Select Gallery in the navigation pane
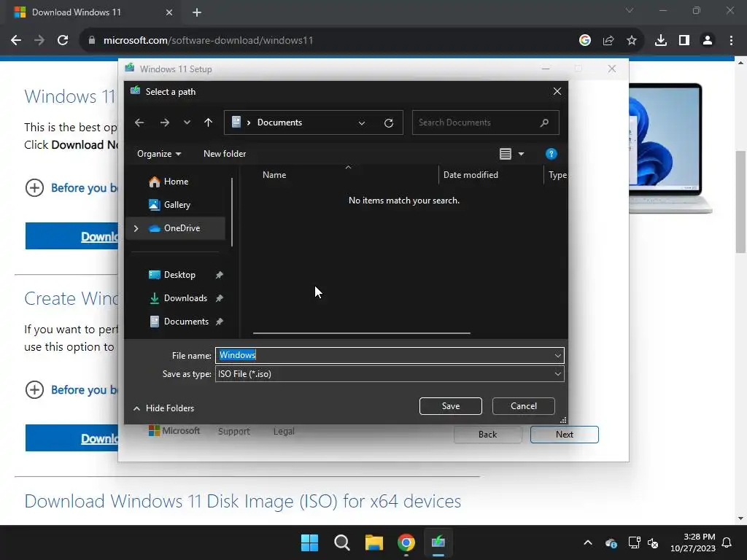This screenshot has height=560, width=747. click(x=177, y=205)
